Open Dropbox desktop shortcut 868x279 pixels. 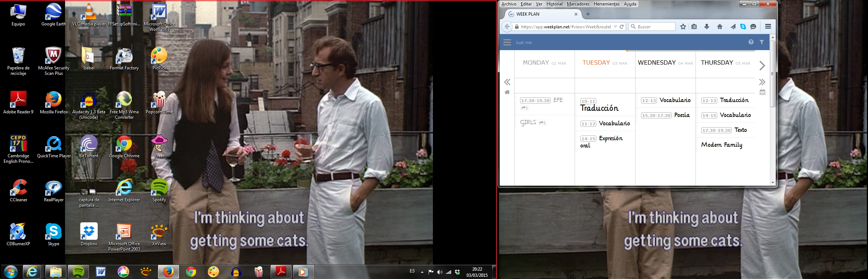pos(89,235)
